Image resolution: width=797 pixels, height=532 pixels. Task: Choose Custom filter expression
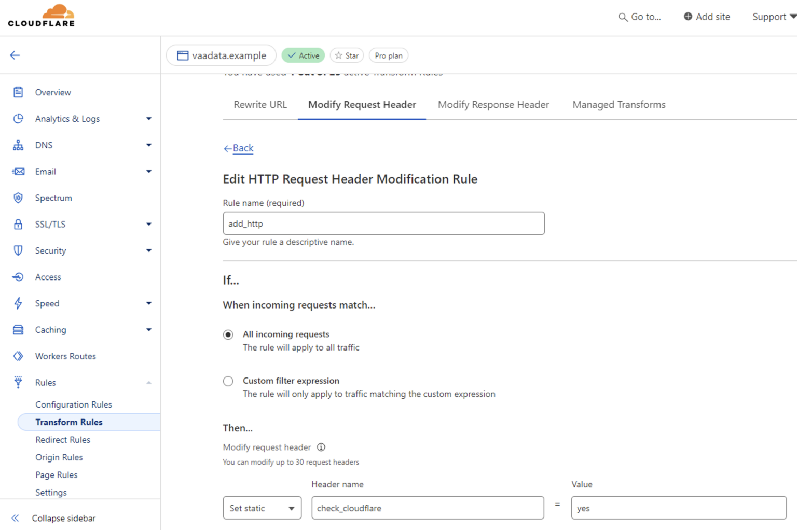point(228,381)
